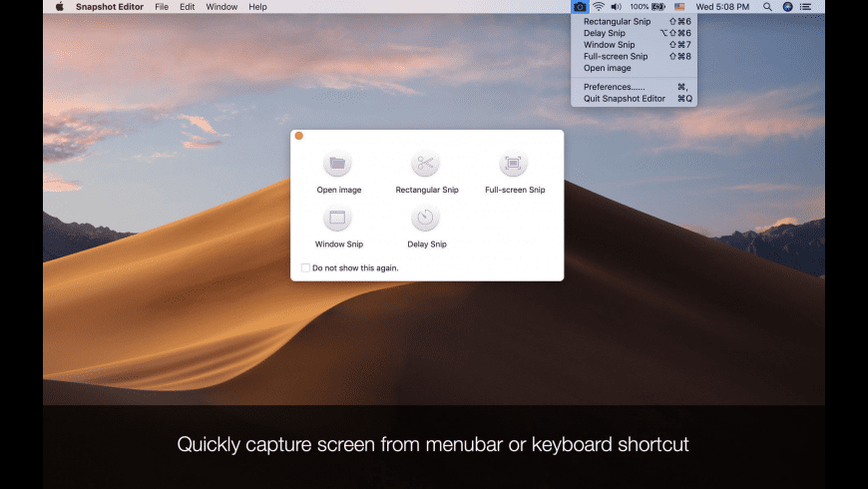Image resolution: width=868 pixels, height=489 pixels.
Task: Click the Delay Snip timer icon
Action: pyautogui.click(x=426, y=218)
